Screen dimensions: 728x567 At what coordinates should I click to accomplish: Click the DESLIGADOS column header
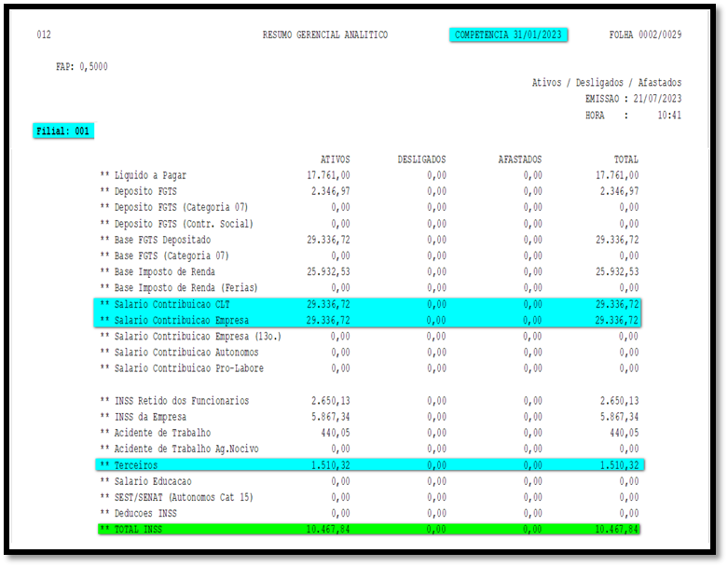coord(421,159)
